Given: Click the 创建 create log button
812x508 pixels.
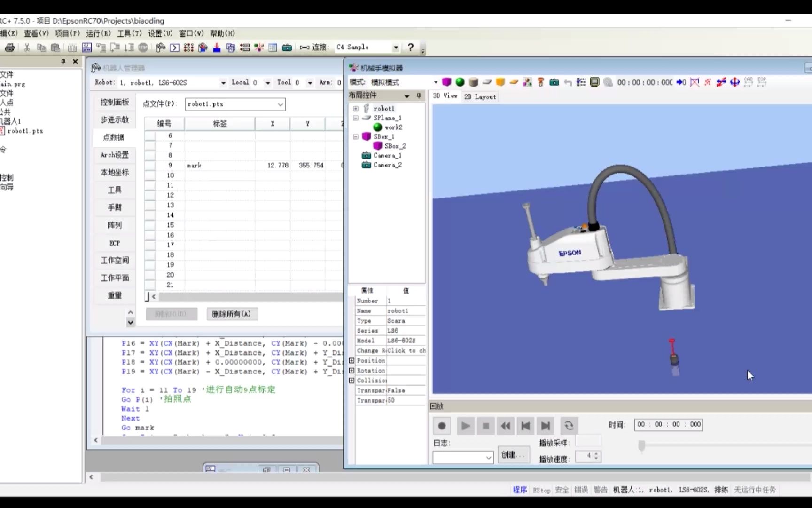Looking at the screenshot, I should [513, 455].
